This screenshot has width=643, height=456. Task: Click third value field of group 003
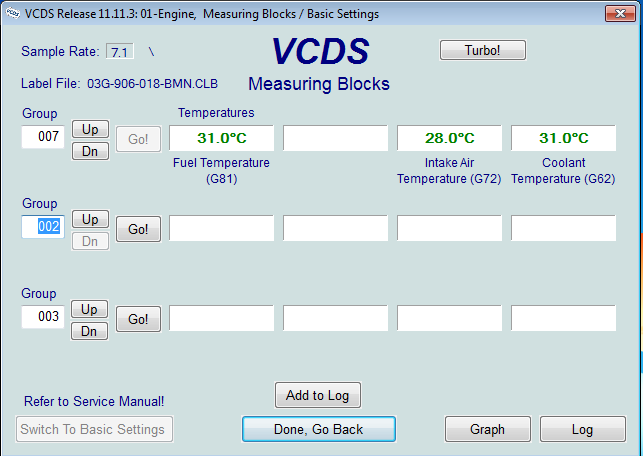pyautogui.click(x=449, y=318)
